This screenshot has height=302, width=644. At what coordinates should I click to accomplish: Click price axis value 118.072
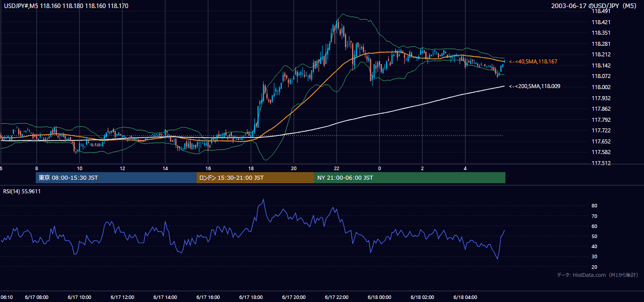point(601,76)
